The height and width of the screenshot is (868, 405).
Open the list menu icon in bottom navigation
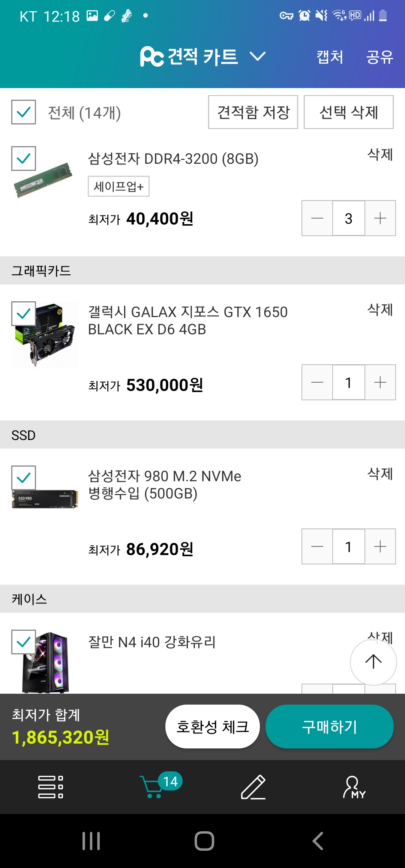point(51,787)
